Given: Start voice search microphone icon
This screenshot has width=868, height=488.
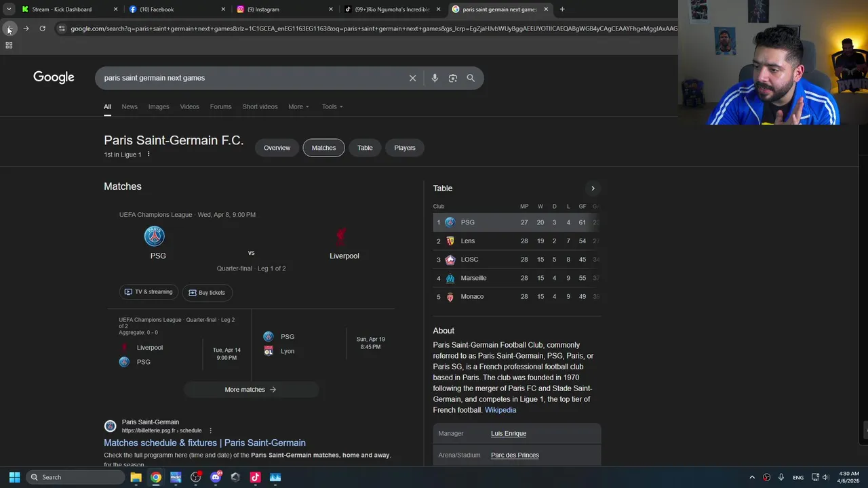Looking at the screenshot, I should (x=435, y=78).
